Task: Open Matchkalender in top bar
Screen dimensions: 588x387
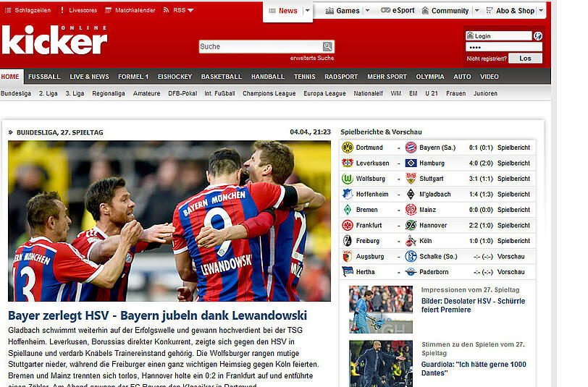Action: [x=130, y=10]
